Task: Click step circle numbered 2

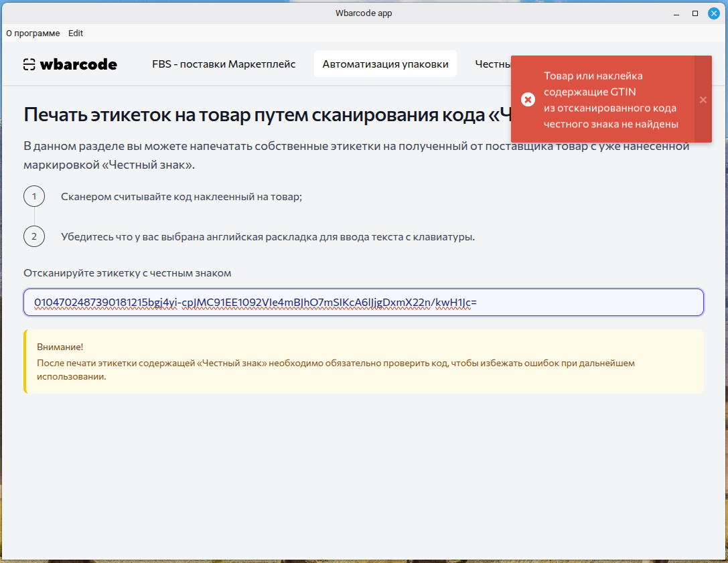Action: pyautogui.click(x=34, y=236)
